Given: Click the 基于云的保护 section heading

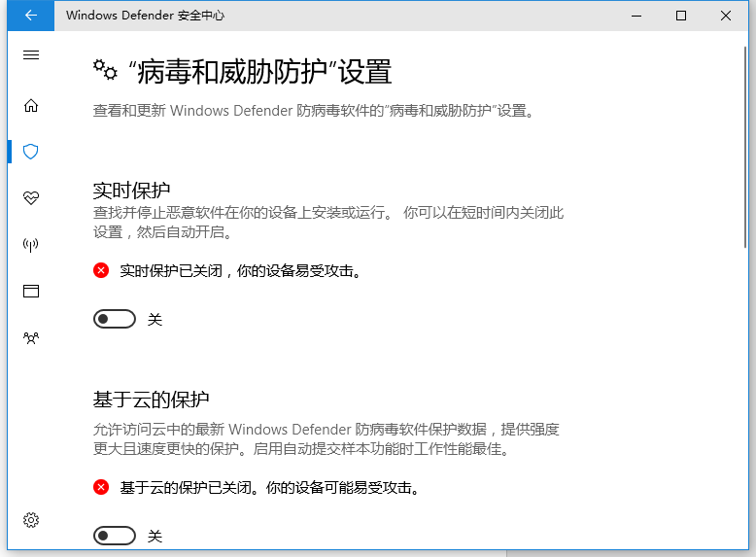Looking at the screenshot, I should point(151,400).
